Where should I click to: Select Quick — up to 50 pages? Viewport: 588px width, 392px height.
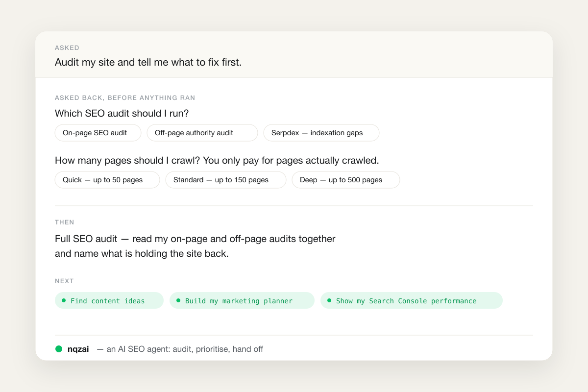tap(107, 180)
